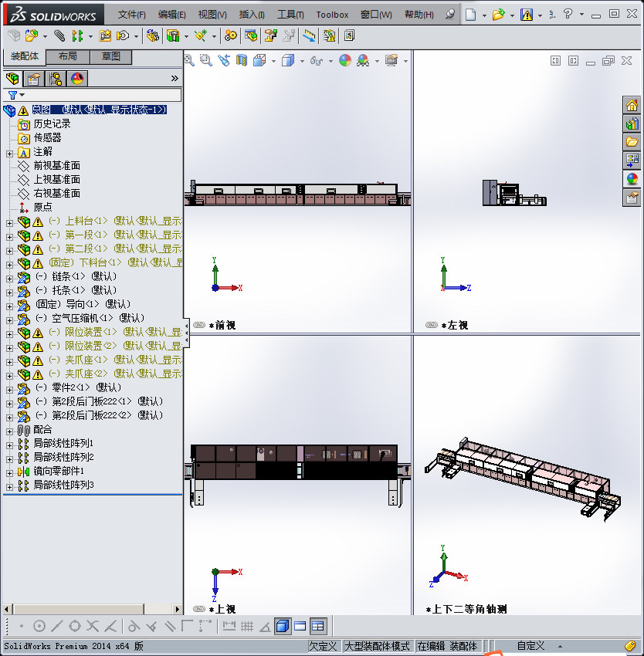
Task: Click the Section View icon
Action: pos(242,61)
